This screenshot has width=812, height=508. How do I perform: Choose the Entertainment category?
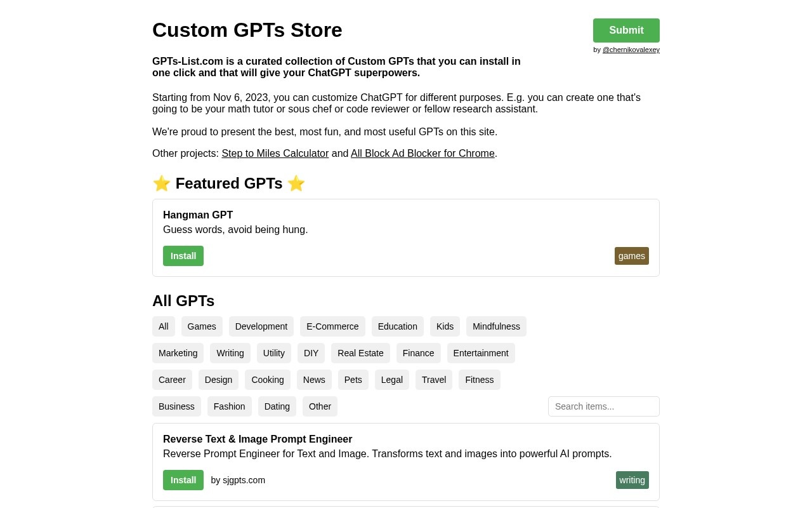click(x=481, y=353)
